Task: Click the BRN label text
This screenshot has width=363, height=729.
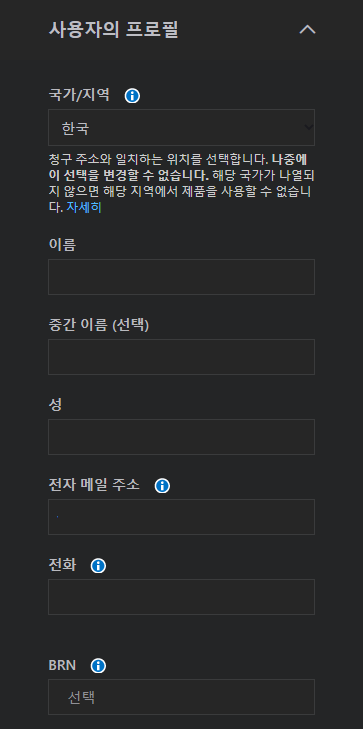Action: tap(62, 665)
